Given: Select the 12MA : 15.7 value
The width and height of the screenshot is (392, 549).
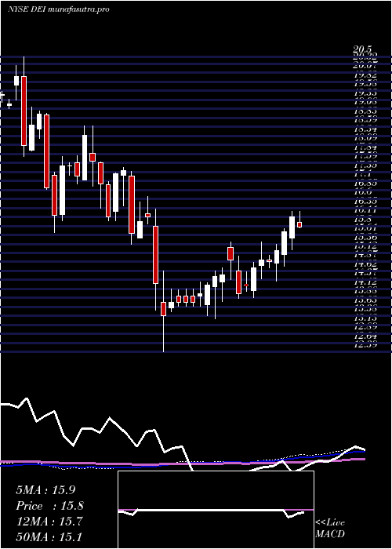Looking at the screenshot, I should click(x=49, y=522).
